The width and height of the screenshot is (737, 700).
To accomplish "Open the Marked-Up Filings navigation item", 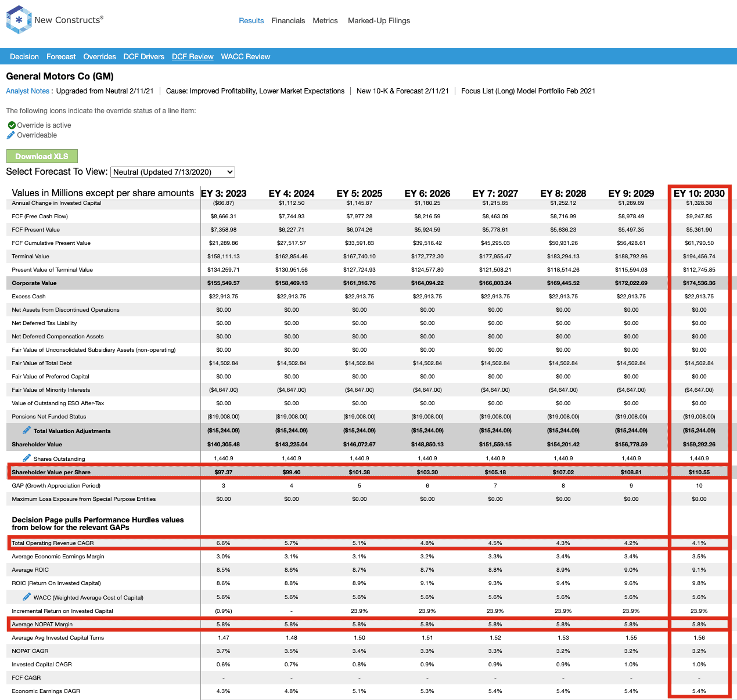I will pos(379,21).
